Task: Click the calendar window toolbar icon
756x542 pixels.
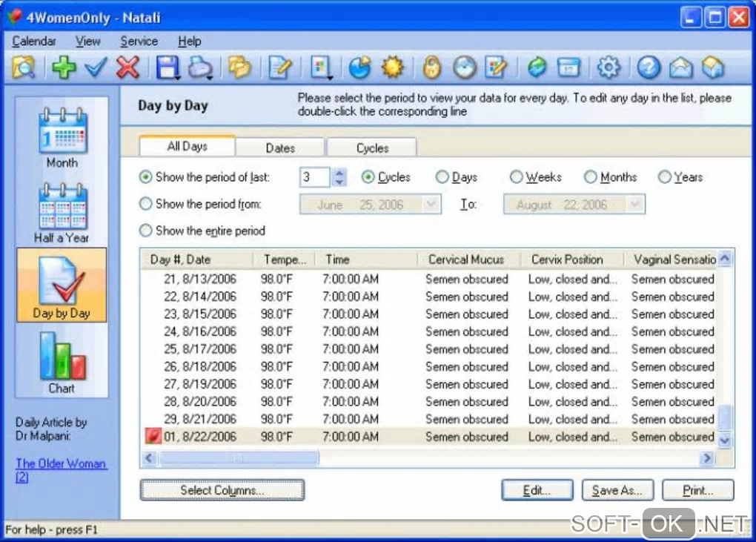Action: click(568, 67)
